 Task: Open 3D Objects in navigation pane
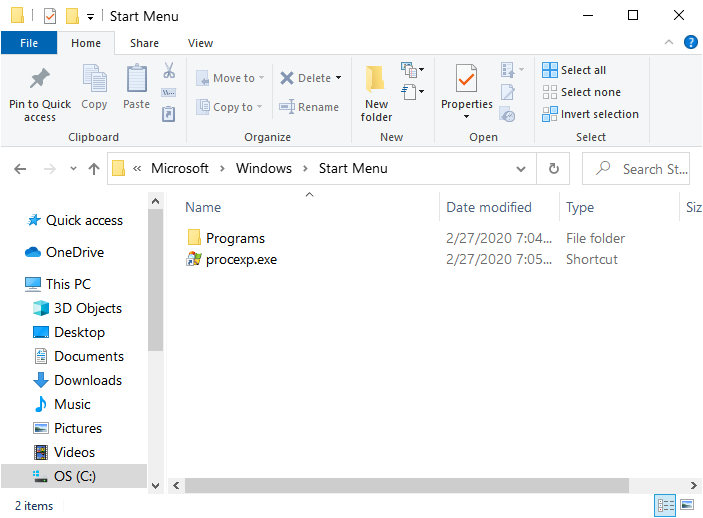pyautogui.click(x=77, y=308)
